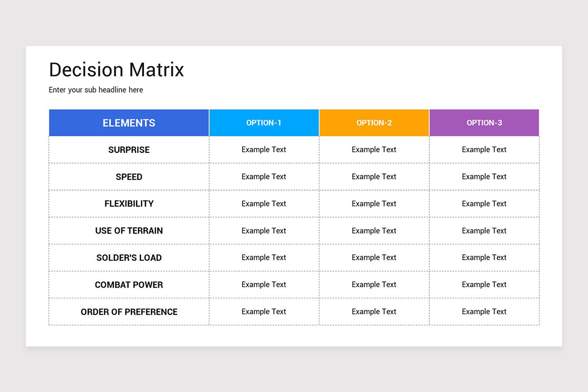This screenshot has height=392, width=588.
Task: Click Example Text for SOLDER'S LOAD under OPTION-2
Action: coord(374,257)
